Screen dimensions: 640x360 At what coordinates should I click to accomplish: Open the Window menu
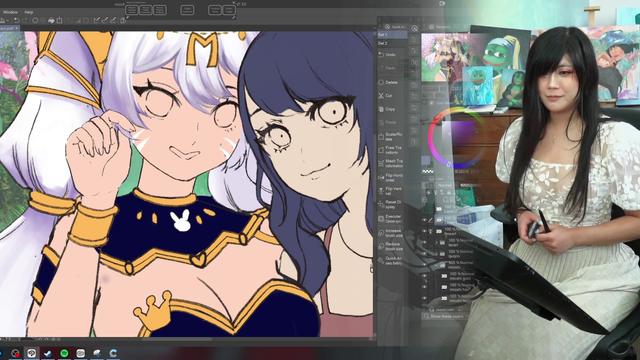(10, 12)
